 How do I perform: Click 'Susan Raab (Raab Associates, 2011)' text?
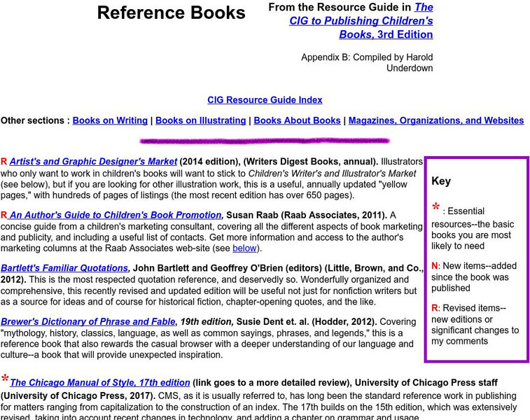(306, 215)
